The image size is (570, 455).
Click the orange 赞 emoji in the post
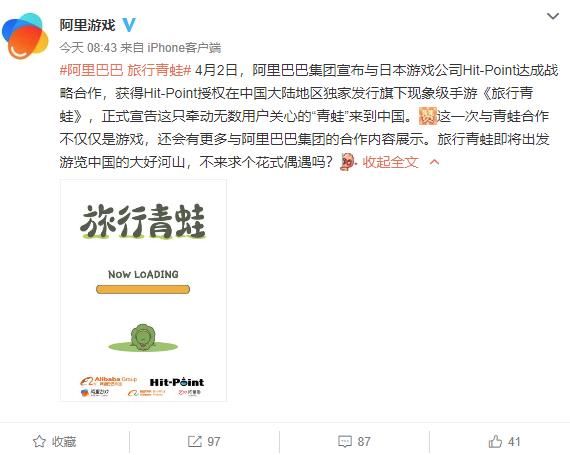[x=428, y=116]
